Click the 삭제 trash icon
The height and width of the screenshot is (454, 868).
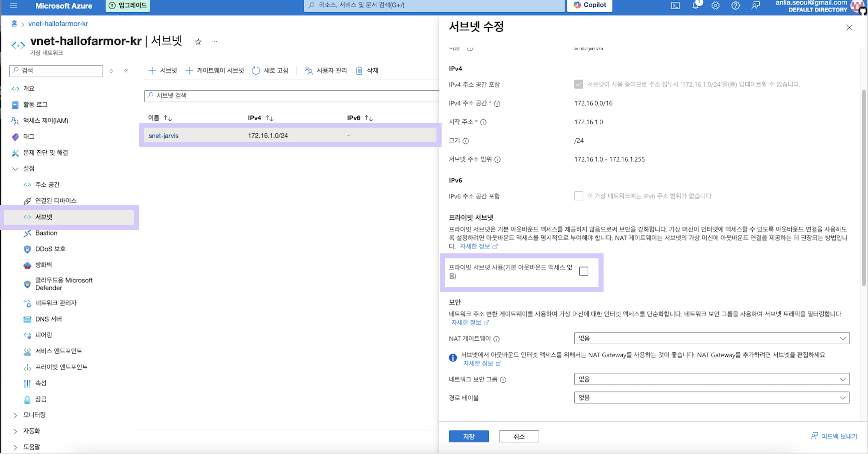[359, 70]
